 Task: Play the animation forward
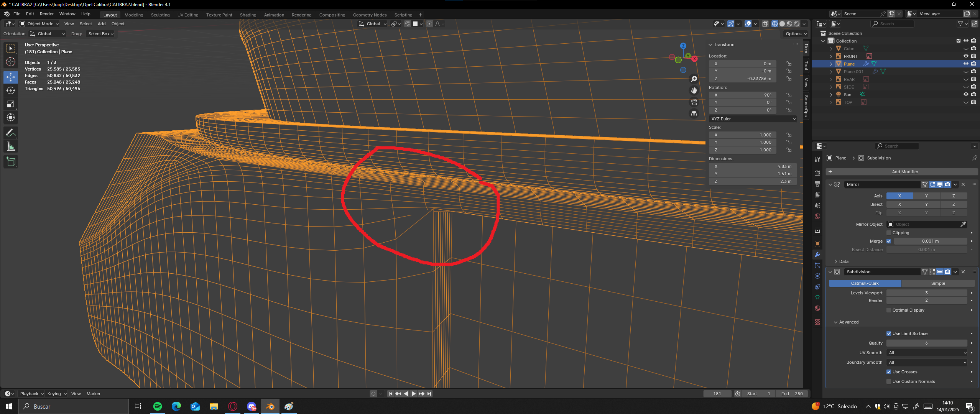pyautogui.click(x=413, y=394)
